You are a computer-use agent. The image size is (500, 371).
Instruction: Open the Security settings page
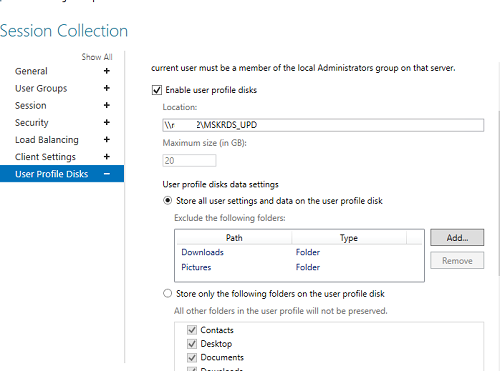[32, 123]
